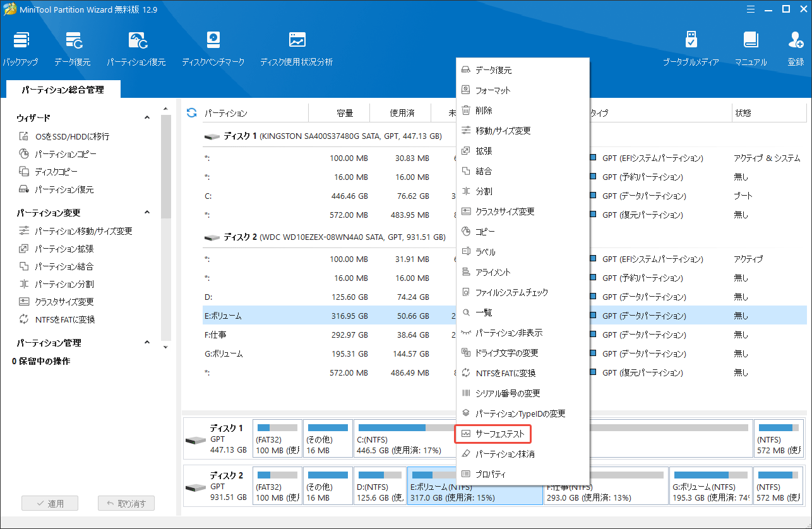Choose コピー from the context menu

(x=523, y=232)
